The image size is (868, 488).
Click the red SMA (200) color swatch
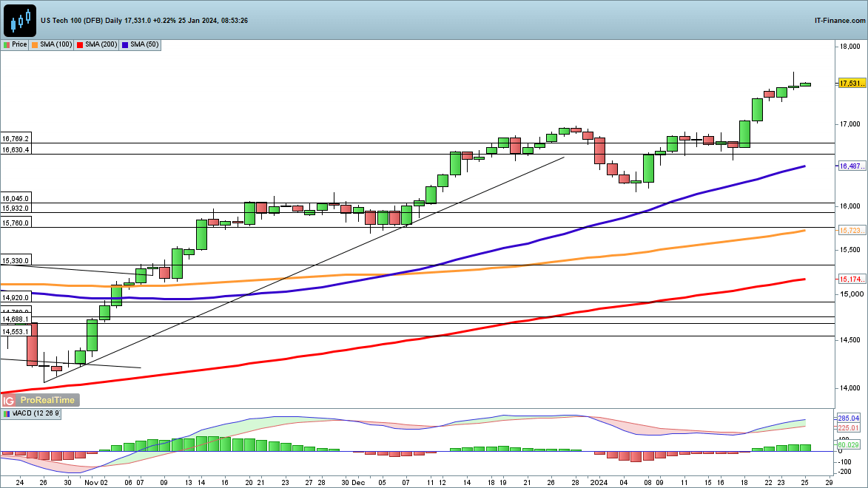click(x=80, y=44)
